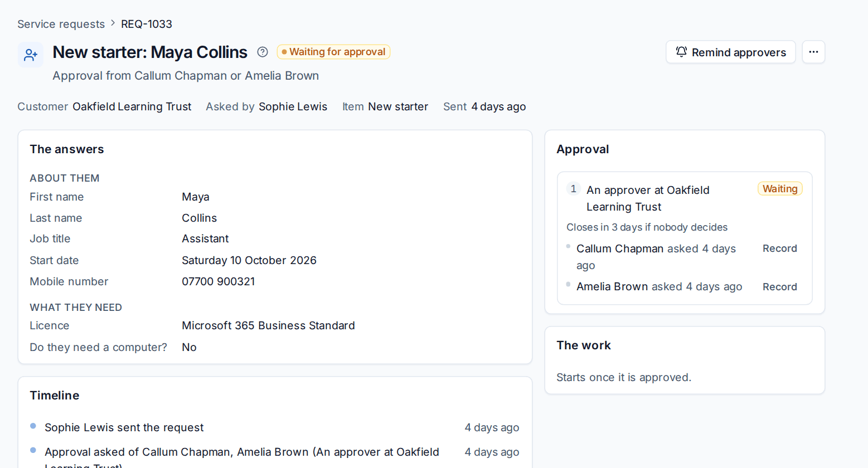The height and width of the screenshot is (468, 868).
Task: Click the Timeline section heading
Action: point(55,396)
